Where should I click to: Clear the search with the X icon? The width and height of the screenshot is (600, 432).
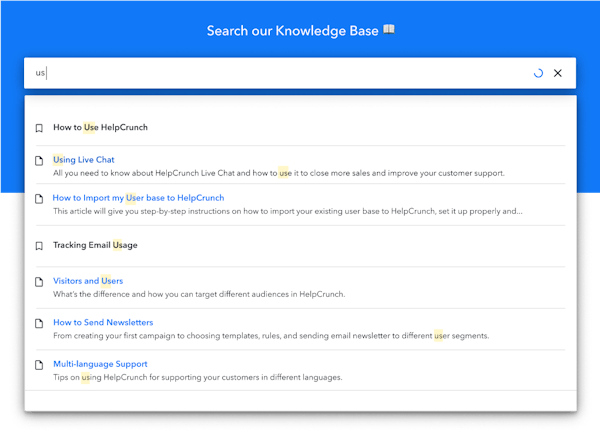coord(558,73)
